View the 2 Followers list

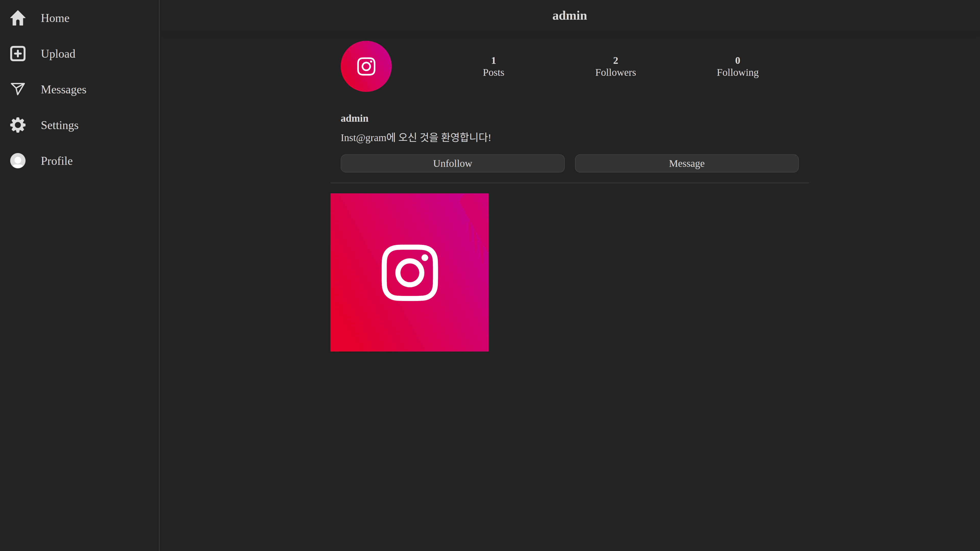tap(616, 67)
